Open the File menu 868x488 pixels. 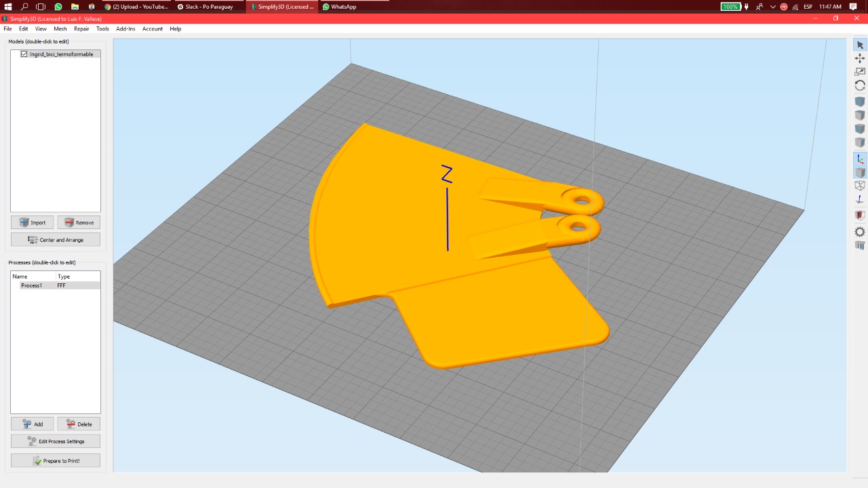(x=7, y=29)
